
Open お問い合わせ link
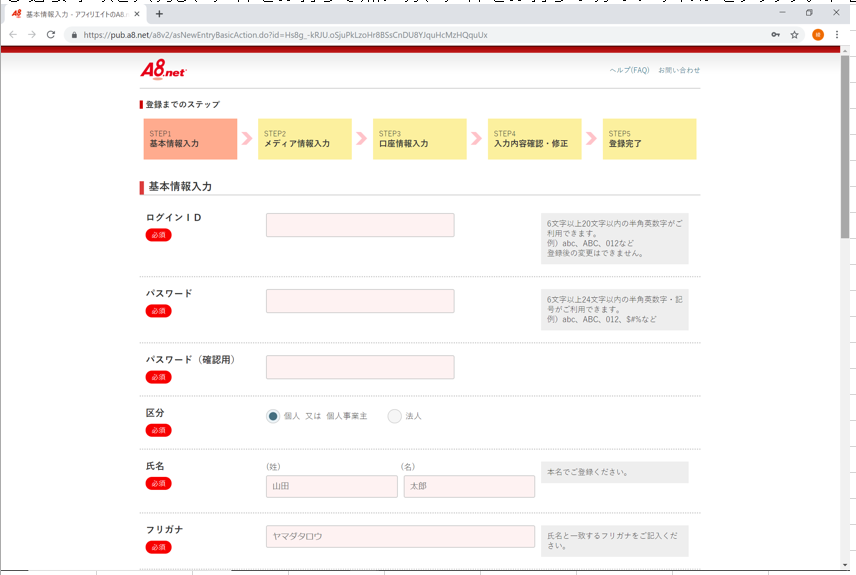(x=679, y=70)
